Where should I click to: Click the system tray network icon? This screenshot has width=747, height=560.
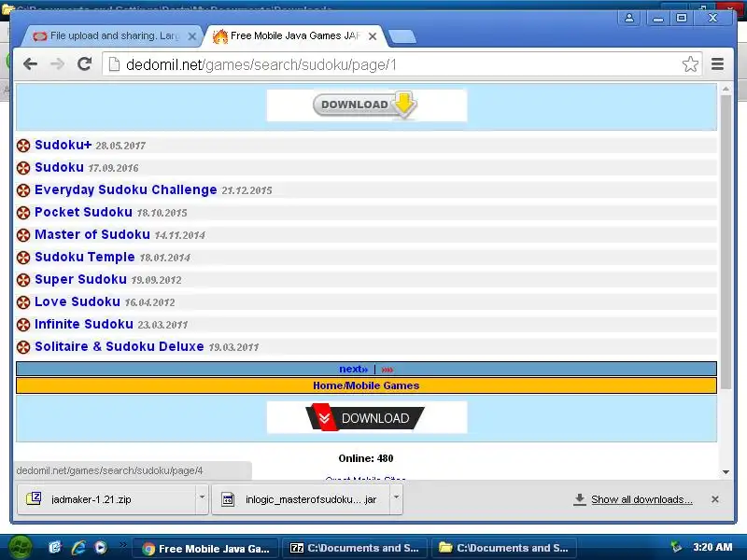click(676, 547)
